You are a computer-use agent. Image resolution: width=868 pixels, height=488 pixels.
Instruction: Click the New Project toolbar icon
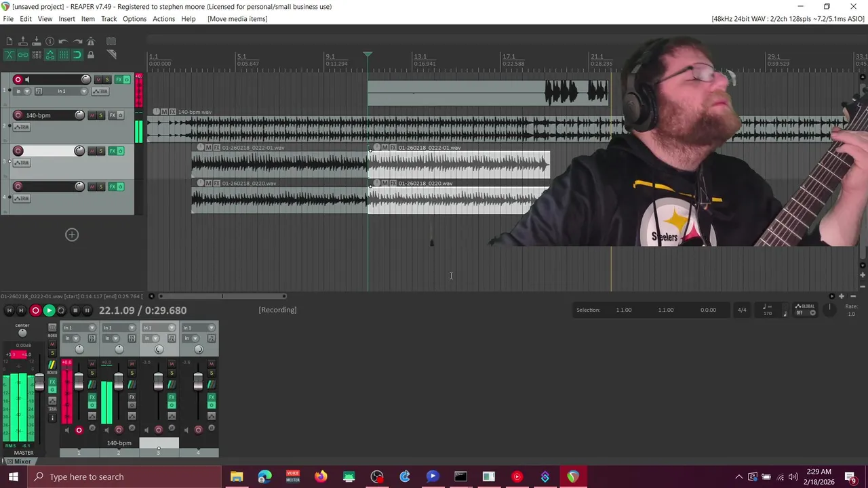9,41
